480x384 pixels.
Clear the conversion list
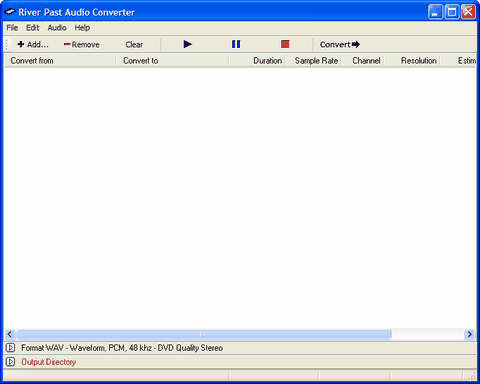coord(134,44)
